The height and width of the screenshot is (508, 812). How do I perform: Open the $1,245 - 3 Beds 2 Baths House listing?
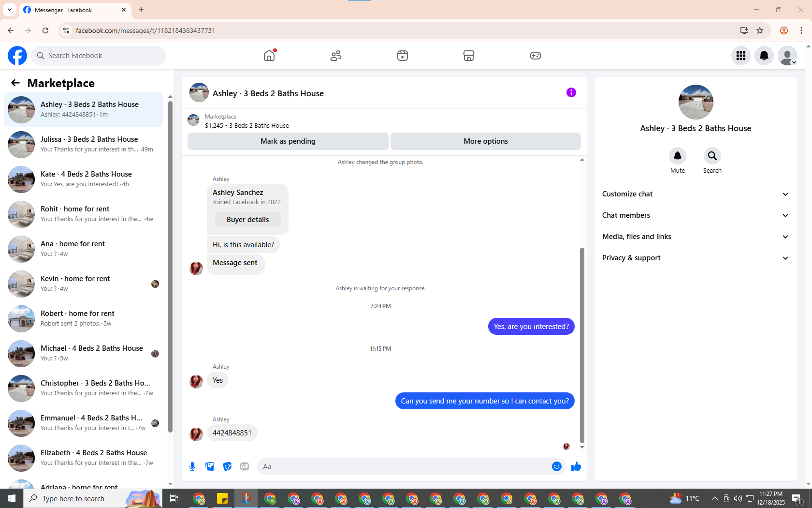(x=247, y=125)
